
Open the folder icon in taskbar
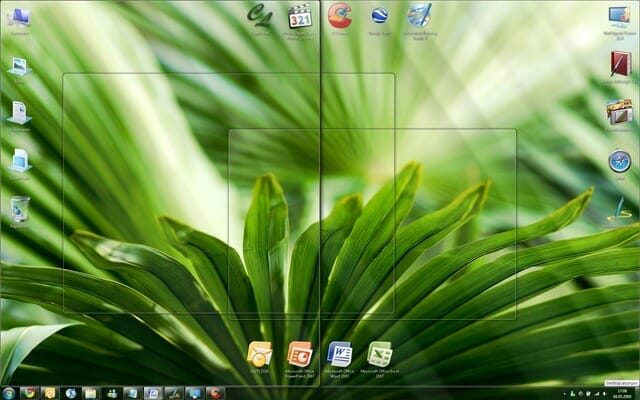click(90, 393)
